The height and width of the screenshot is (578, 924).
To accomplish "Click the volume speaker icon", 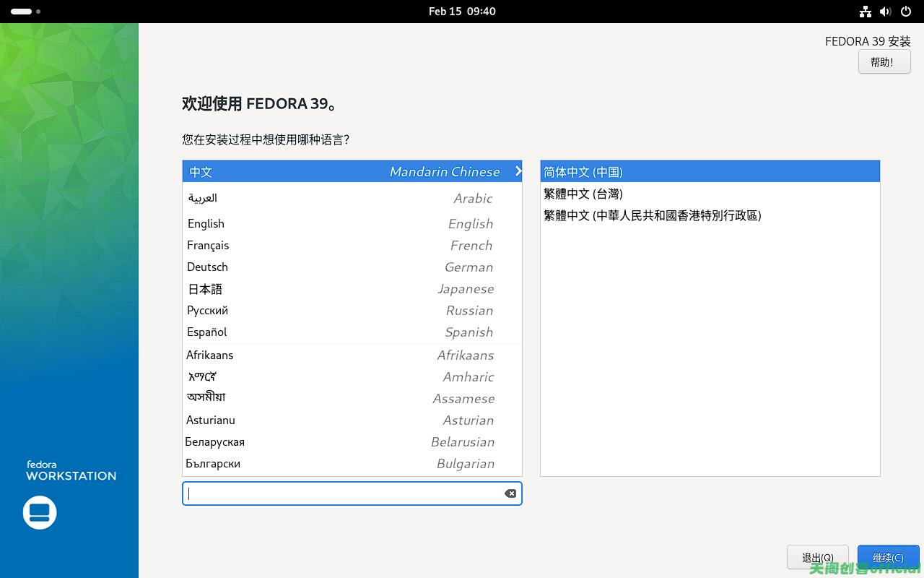I will tap(886, 12).
